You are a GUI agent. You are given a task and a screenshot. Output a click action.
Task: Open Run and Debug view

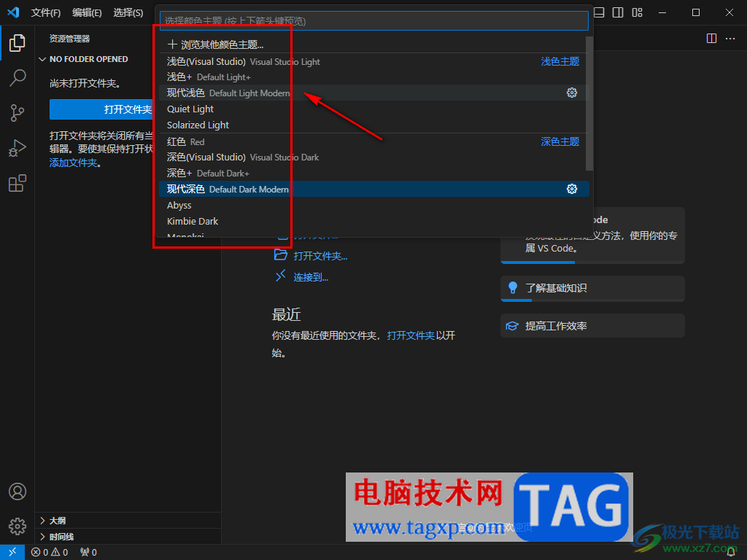[x=18, y=148]
